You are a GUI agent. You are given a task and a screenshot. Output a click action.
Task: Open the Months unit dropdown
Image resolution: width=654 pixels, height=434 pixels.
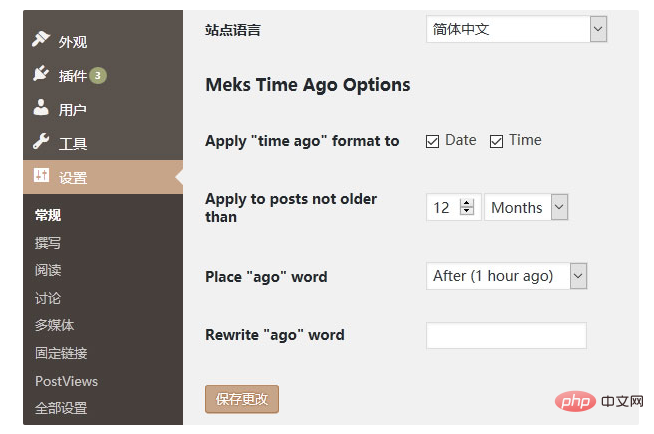pyautogui.click(x=526, y=207)
